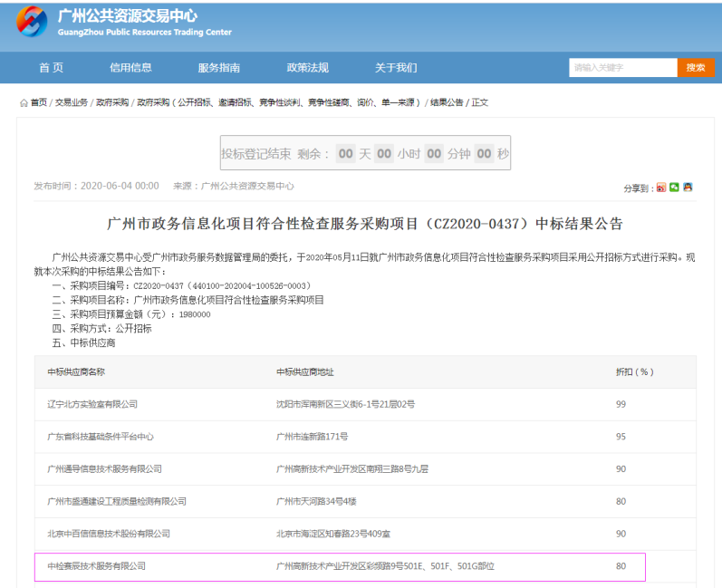The height and width of the screenshot is (588, 722).
Task: Click the 分享到 label
Action: click(x=638, y=188)
